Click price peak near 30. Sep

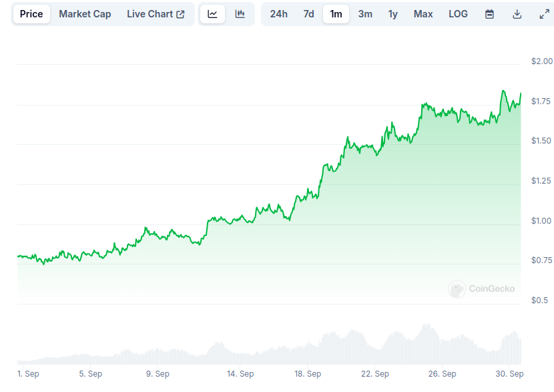tap(503, 91)
